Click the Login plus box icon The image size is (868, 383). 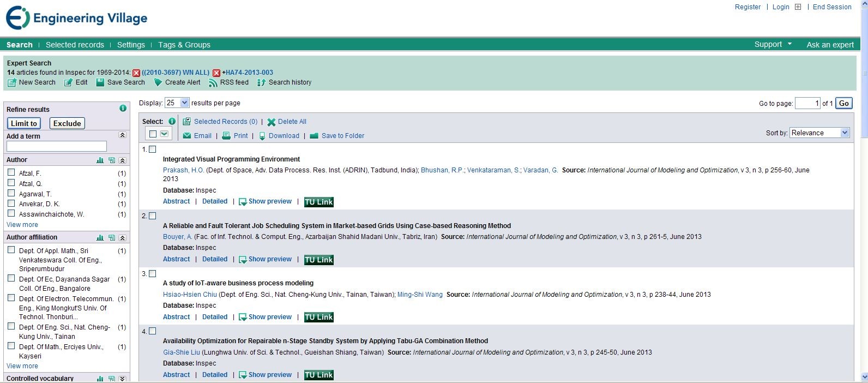[x=798, y=7]
